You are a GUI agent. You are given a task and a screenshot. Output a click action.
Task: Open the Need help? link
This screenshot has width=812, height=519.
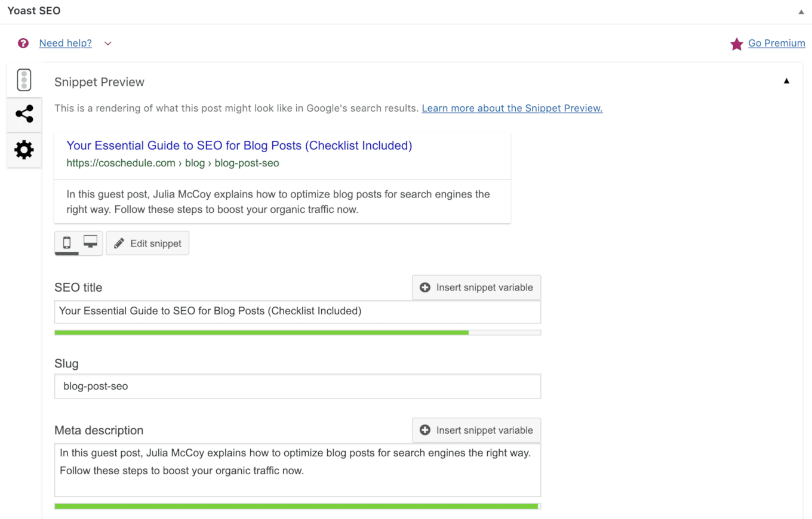tap(66, 43)
